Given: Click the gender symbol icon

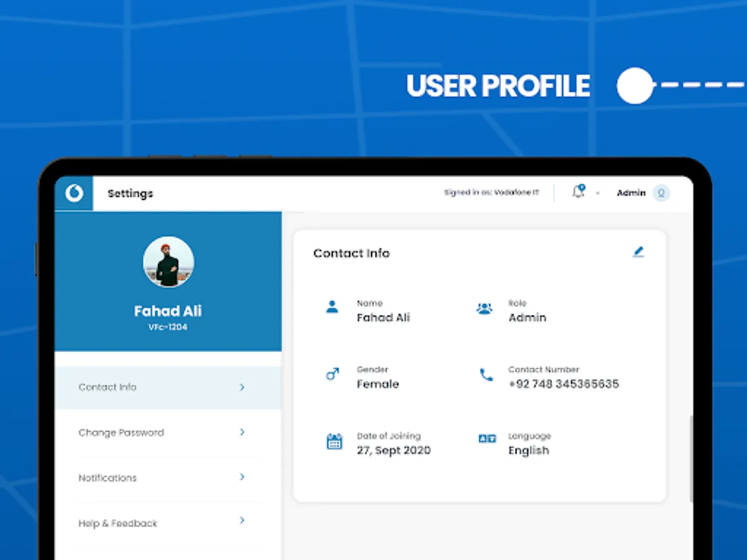Looking at the screenshot, I should [332, 374].
